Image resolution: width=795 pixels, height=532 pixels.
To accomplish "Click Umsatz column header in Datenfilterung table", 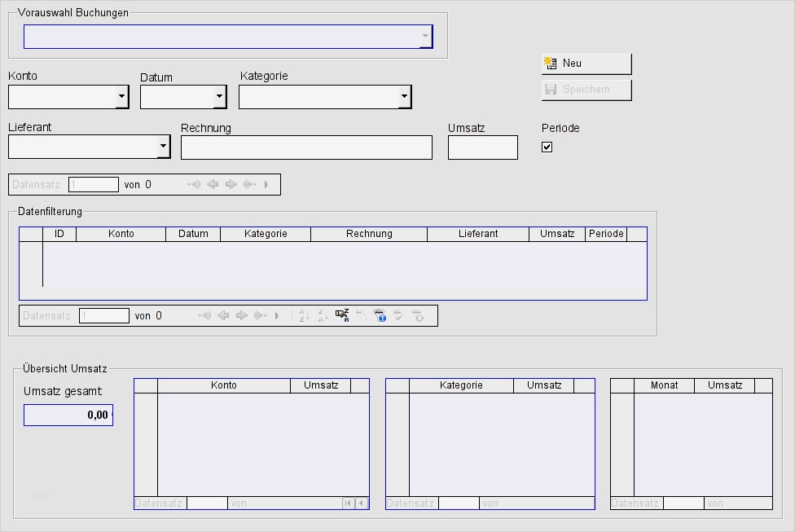I will [557, 234].
